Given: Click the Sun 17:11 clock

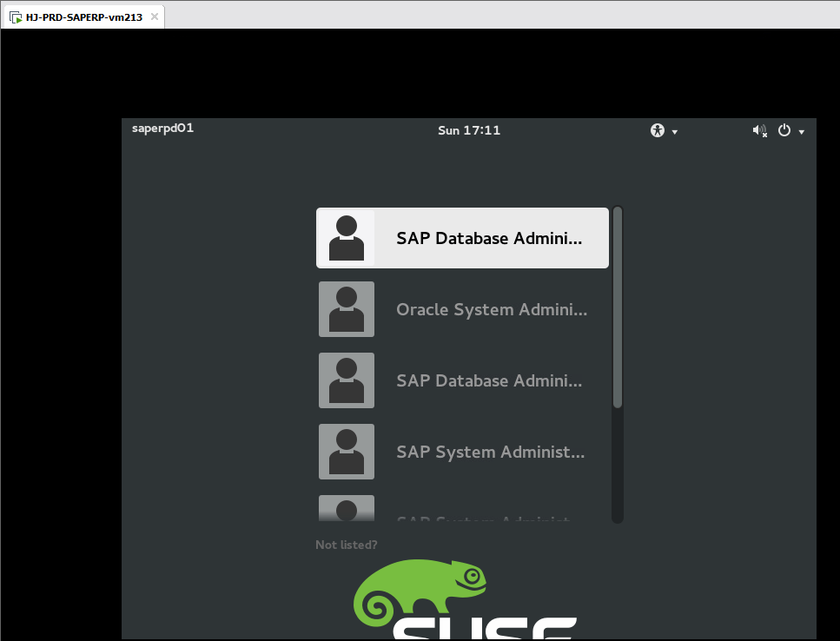Looking at the screenshot, I should (469, 130).
